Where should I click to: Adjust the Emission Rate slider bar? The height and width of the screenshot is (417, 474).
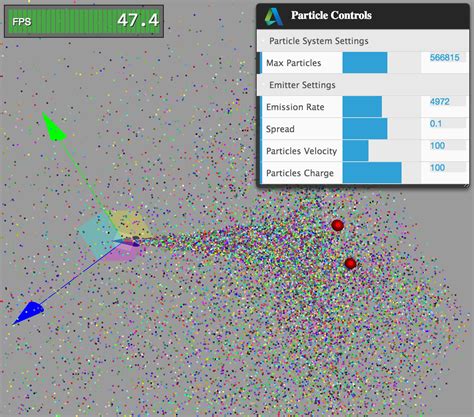point(381,106)
